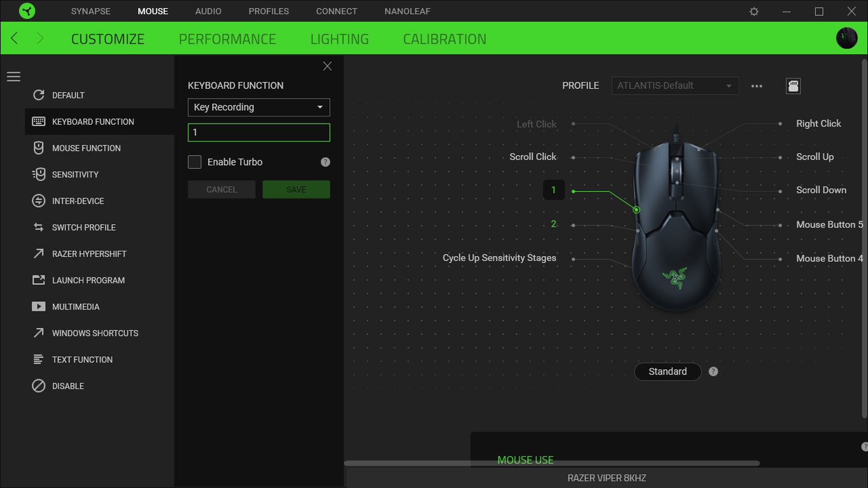Screen dimensions: 868x488
Task: Click the Launch Program icon
Action: 39,280
